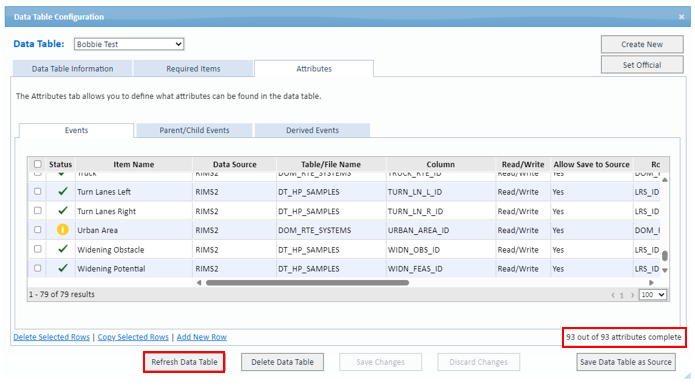Open the Data Table dropdown showing Bobbie Test
This screenshot has height=387, width=695.
click(x=129, y=44)
